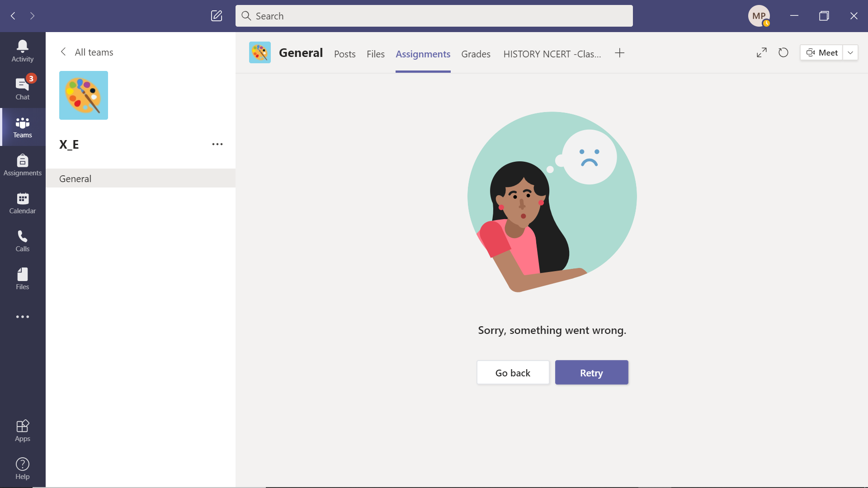Image resolution: width=868 pixels, height=488 pixels.
Task: Open X_E team more options menu
Action: click(x=217, y=144)
